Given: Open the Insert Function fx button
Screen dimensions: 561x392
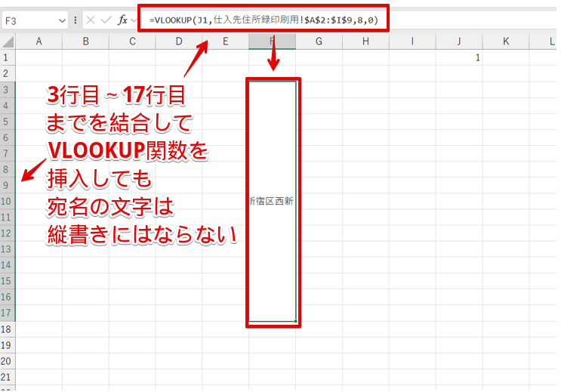Looking at the screenshot, I should (123, 20).
